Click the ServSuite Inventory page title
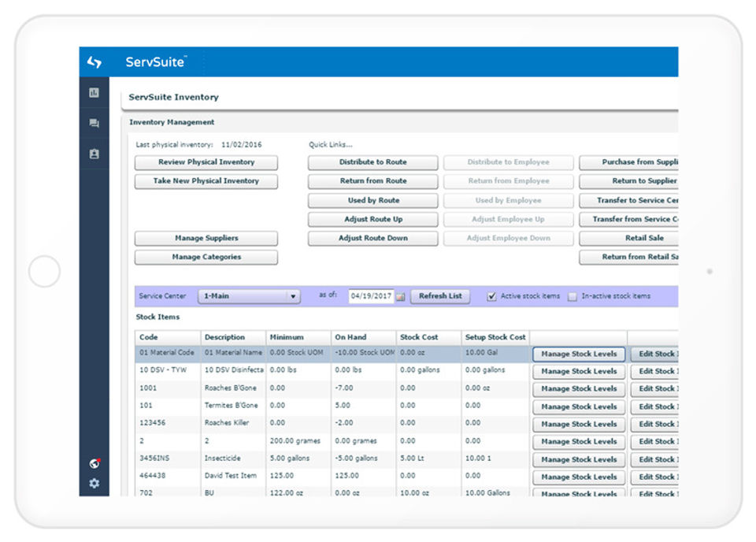Screen dimensions: 756x542 point(173,98)
